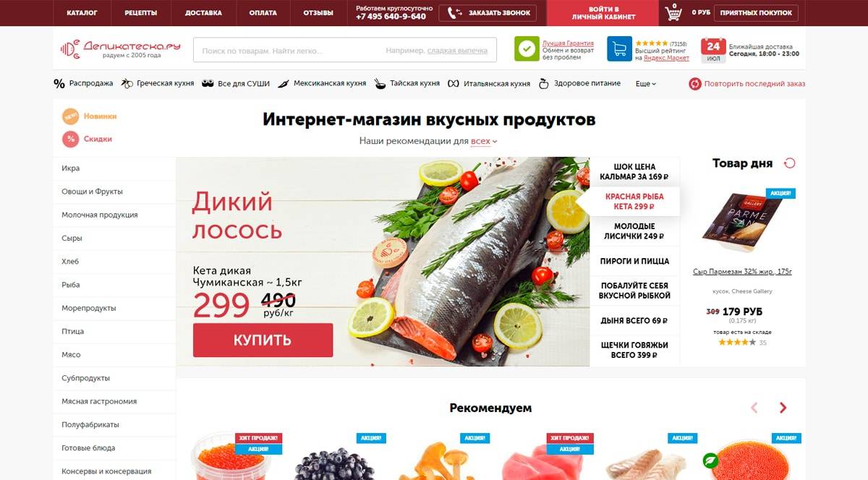Open the Каталог menu item
This screenshot has height=480, width=868.
pos(82,13)
